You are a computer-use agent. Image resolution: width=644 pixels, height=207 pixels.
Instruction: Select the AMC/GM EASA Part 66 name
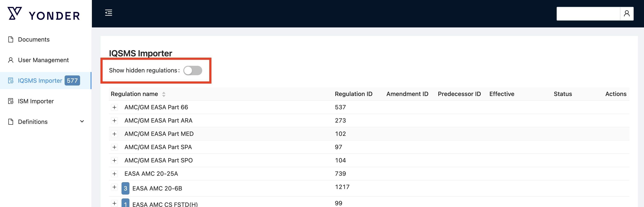[156, 107]
